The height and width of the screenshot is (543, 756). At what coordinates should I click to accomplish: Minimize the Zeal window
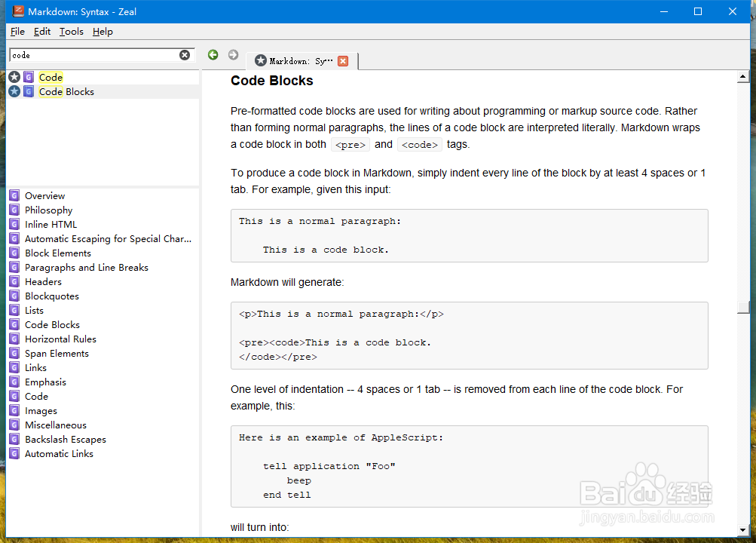(x=664, y=11)
